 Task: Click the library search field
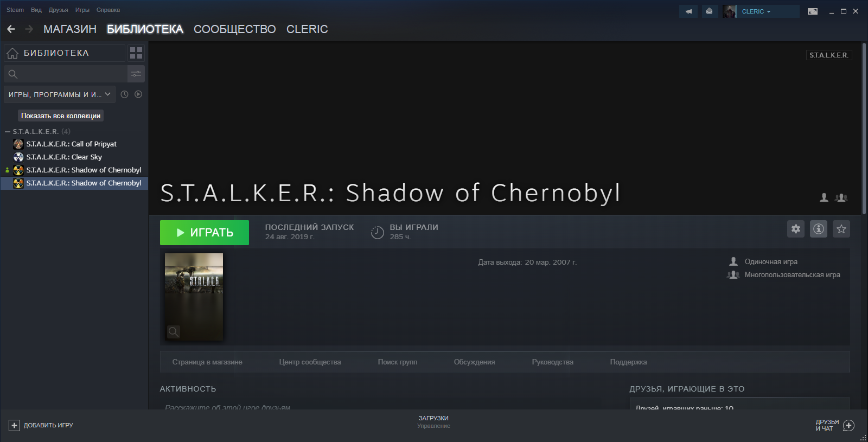[x=66, y=74]
